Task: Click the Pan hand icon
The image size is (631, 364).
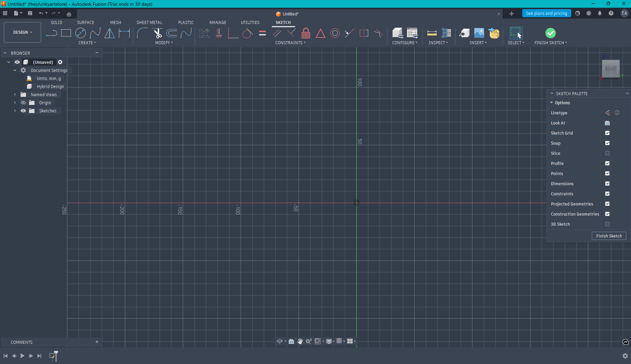Action: 300,341
